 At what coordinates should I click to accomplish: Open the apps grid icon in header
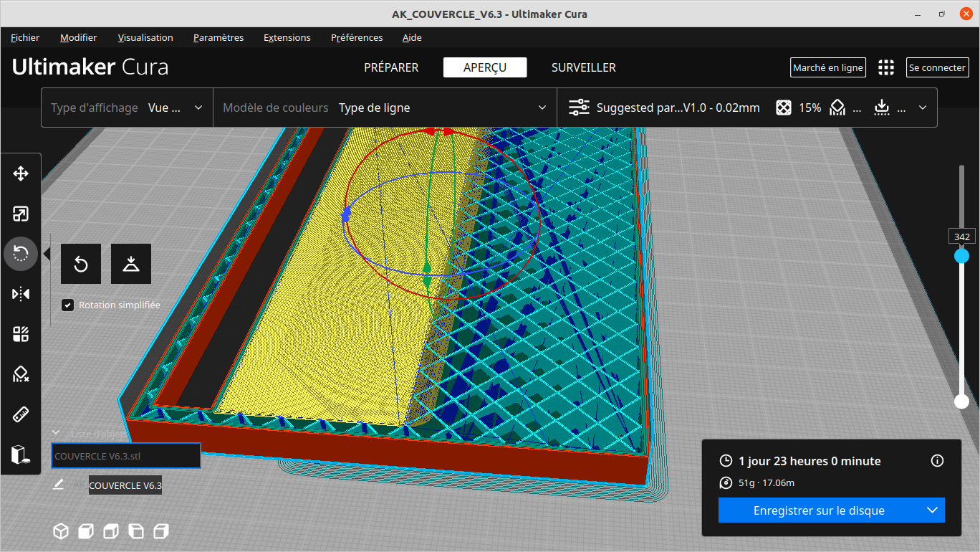coord(886,67)
